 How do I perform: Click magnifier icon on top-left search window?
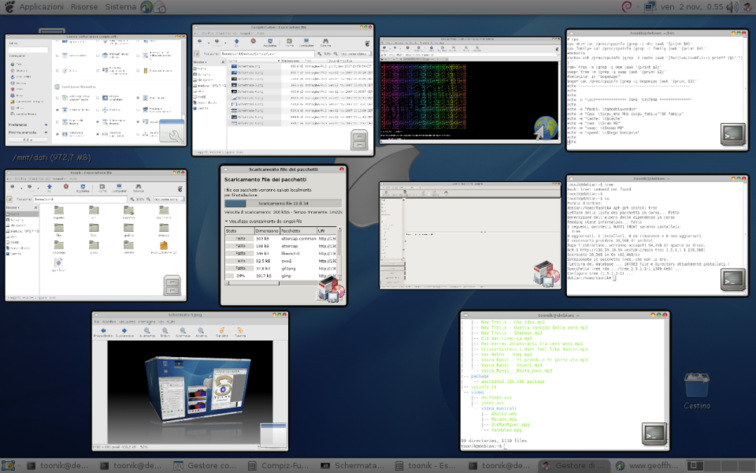coord(171,132)
